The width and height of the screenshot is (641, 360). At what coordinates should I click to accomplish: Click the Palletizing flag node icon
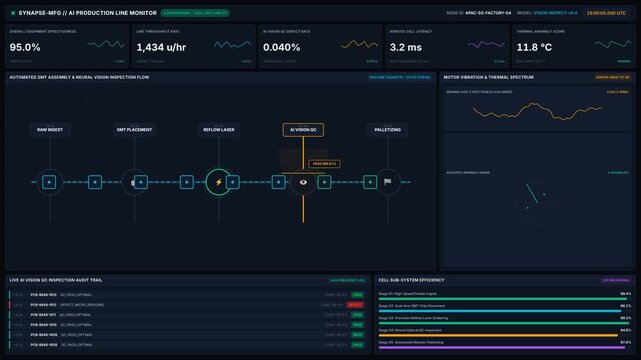coord(387,182)
